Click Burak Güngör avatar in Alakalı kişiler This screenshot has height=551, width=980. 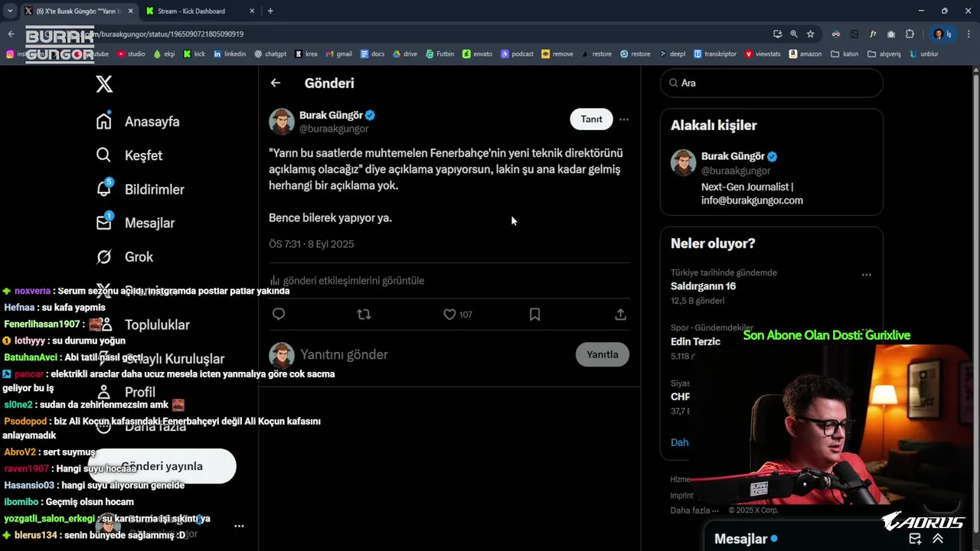[683, 162]
